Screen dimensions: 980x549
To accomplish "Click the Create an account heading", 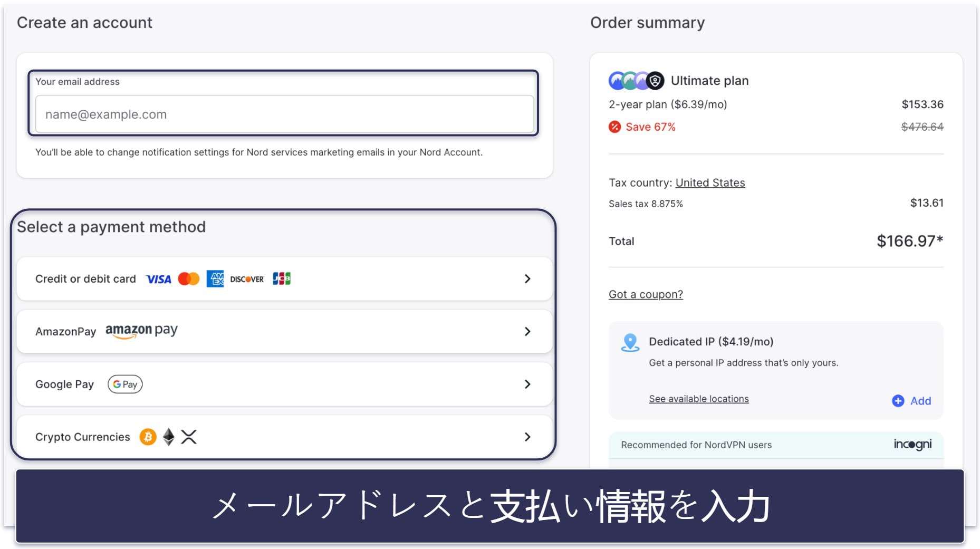I will (x=84, y=23).
